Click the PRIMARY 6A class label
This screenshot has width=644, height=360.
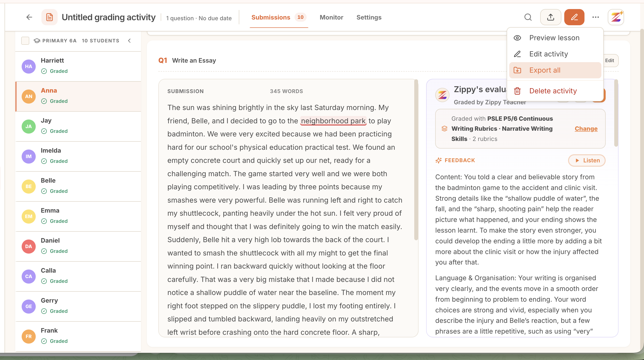click(59, 40)
